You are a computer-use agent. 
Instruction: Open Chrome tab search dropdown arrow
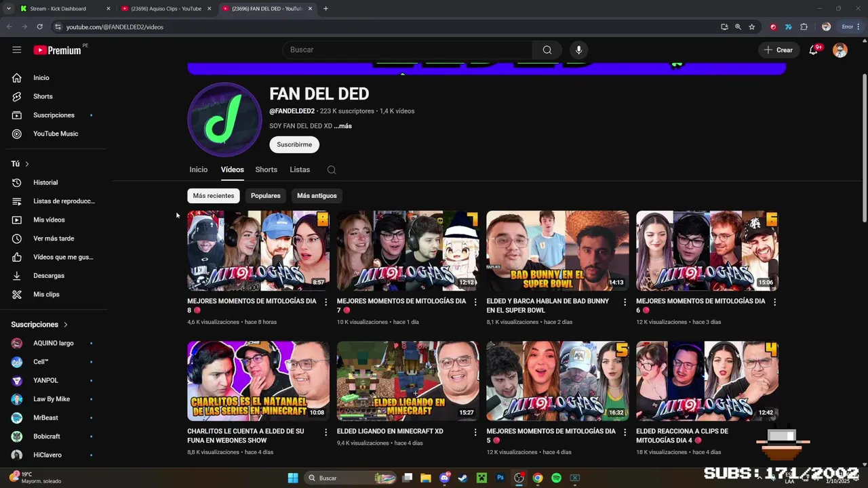coord(8,9)
